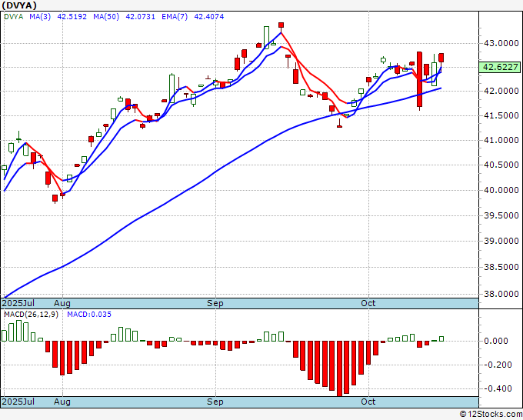Click the MA(50) value 42.0731
Viewport: 523px width, 420px height.
(140, 17)
